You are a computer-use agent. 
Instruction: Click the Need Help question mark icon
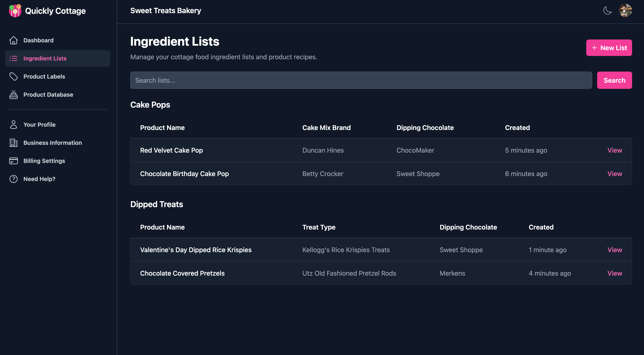tap(14, 179)
